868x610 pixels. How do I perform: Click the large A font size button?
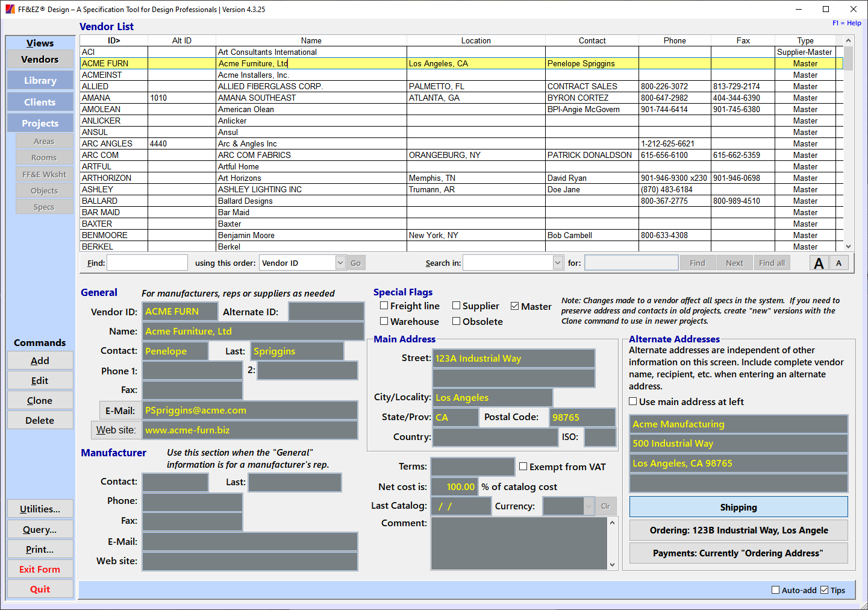point(819,263)
